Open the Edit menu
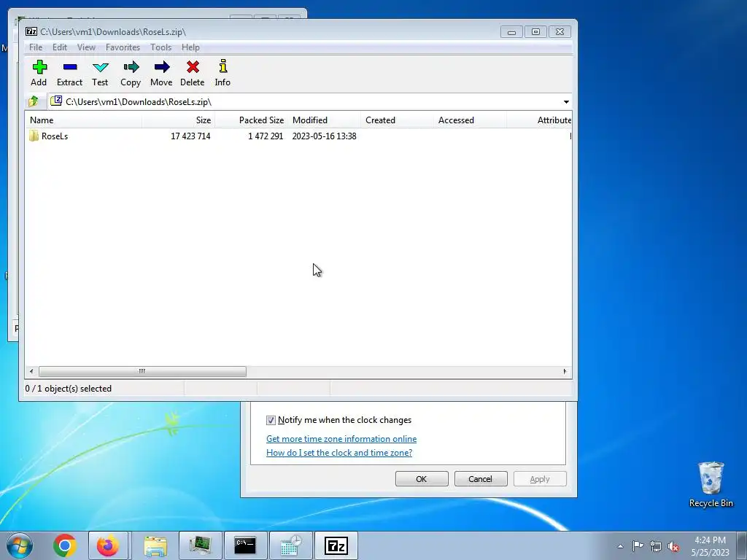 click(x=60, y=47)
